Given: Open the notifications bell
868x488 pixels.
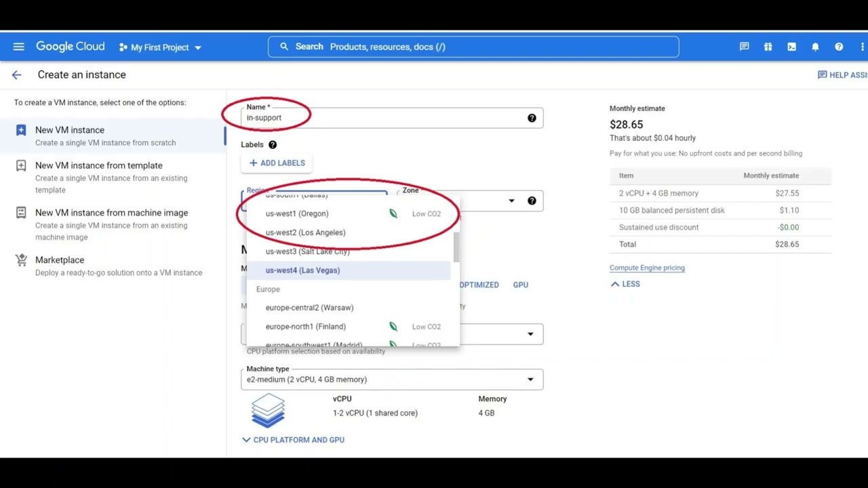Looking at the screenshot, I should (x=815, y=47).
